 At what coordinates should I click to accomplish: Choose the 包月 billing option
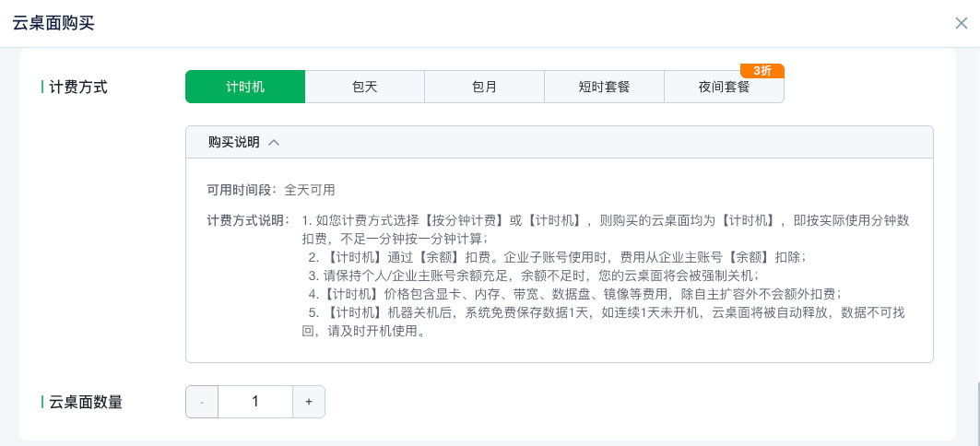click(x=484, y=87)
